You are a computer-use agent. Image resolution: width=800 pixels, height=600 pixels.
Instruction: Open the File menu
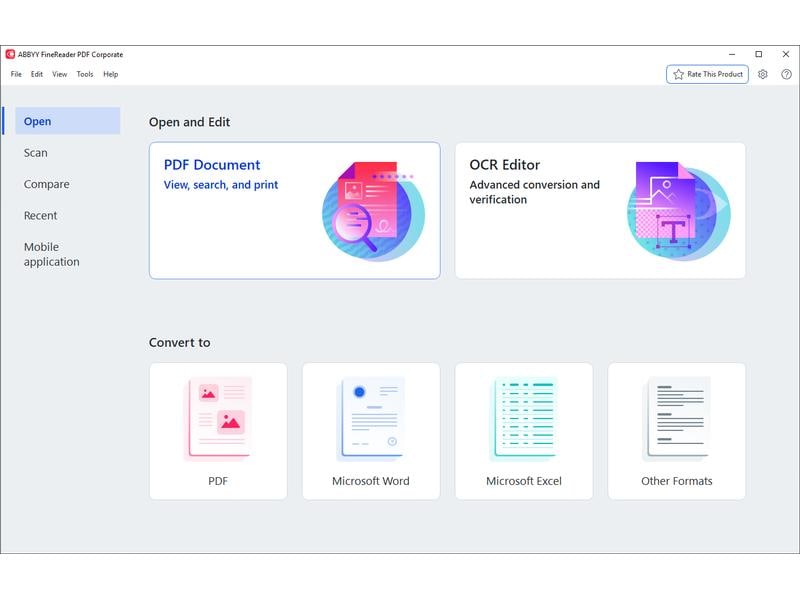pyautogui.click(x=16, y=74)
